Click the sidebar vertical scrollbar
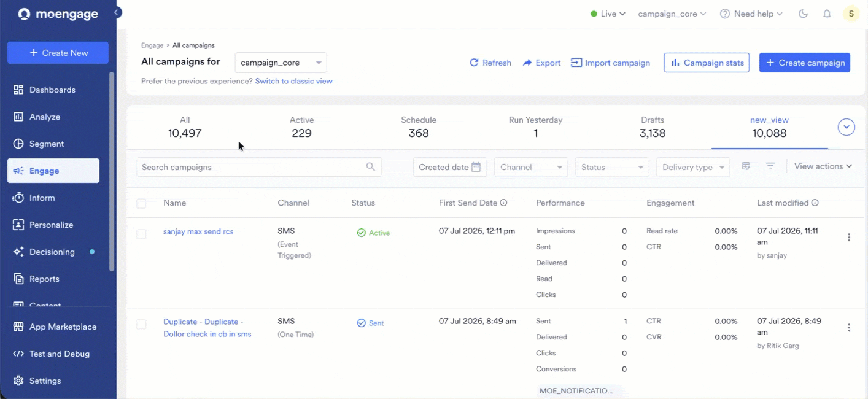This screenshot has height=399, width=868. coord(111,172)
